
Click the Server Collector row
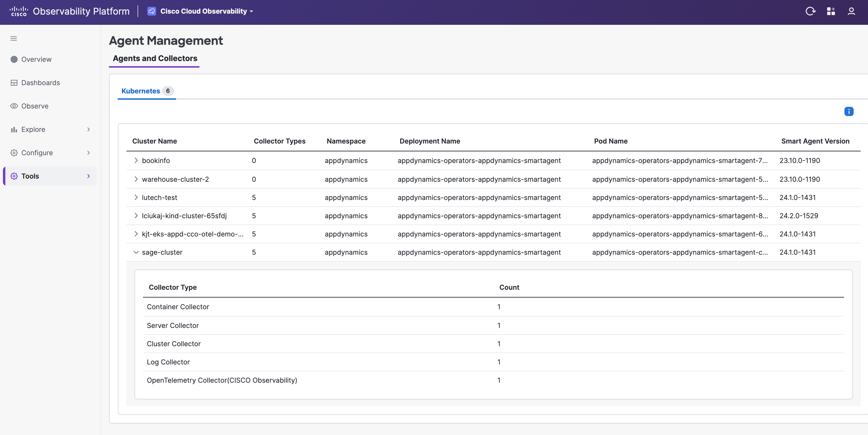click(x=493, y=326)
